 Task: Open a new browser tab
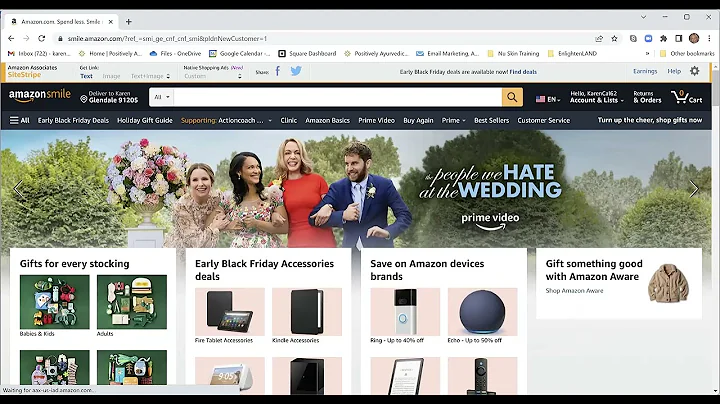pos(129,22)
